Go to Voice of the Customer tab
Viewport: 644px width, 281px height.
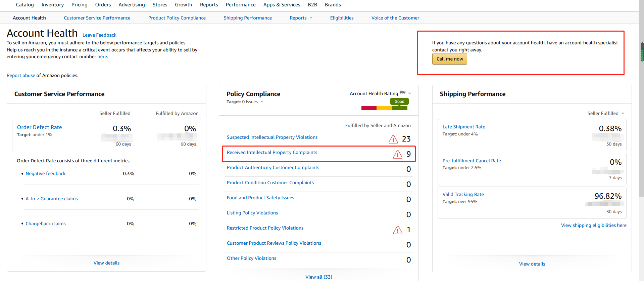point(395,18)
